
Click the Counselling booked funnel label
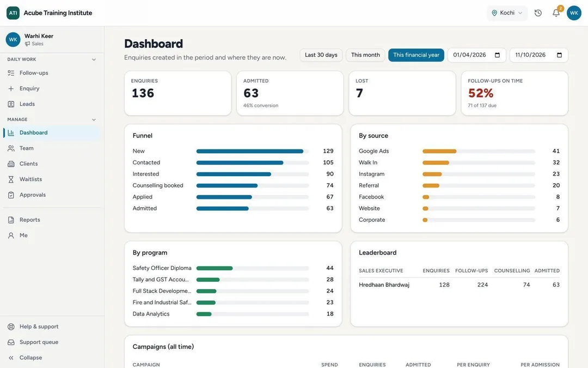[x=158, y=185]
